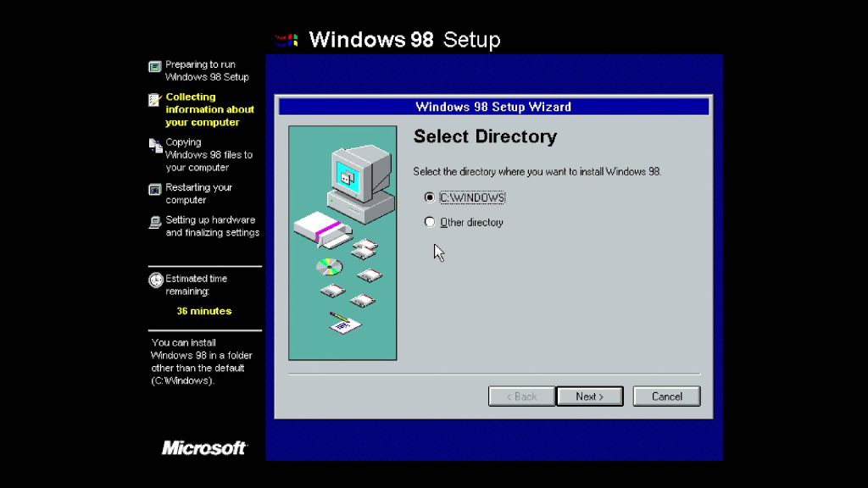The width and height of the screenshot is (868, 488).
Task: Click the CD-ROM disc in the wizard illustration
Action: point(330,267)
